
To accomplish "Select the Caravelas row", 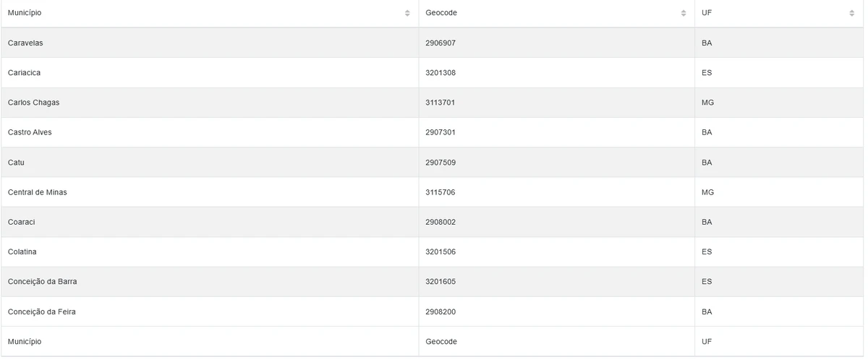I will click(25, 43).
